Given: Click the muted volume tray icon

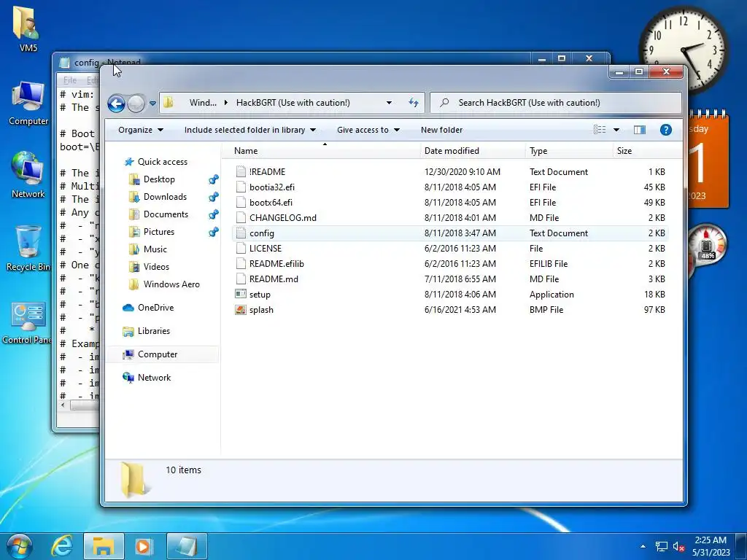Looking at the screenshot, I should point(679,546).
